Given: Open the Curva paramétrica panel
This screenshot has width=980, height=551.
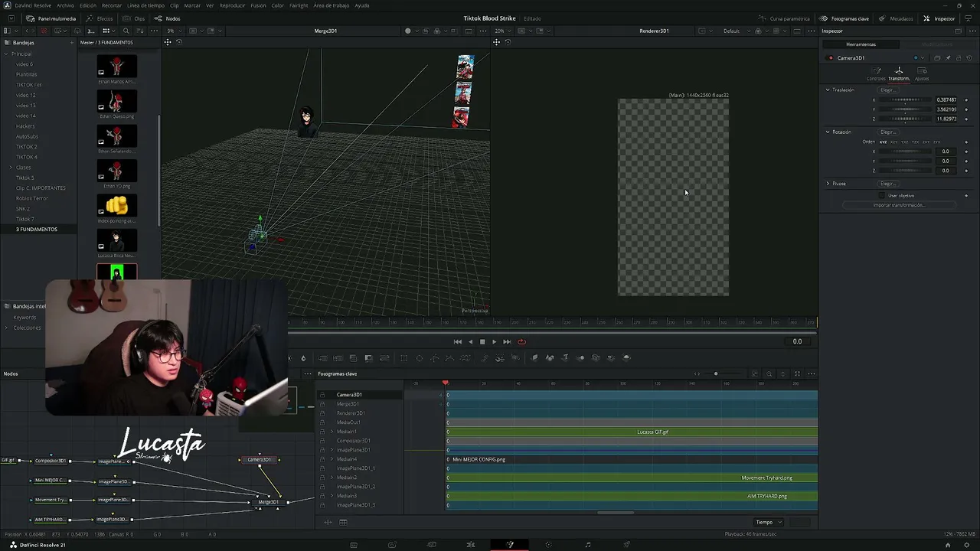Looking at the screenshot, I should [784, 18].
